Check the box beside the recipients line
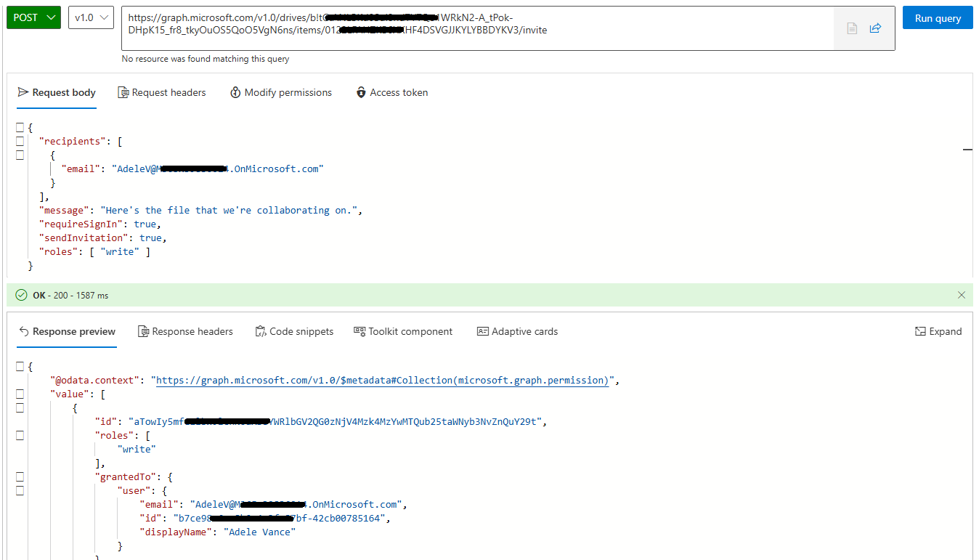Viewport: 979px width, 560px height. pyautogui.click(x=20, y=140)
